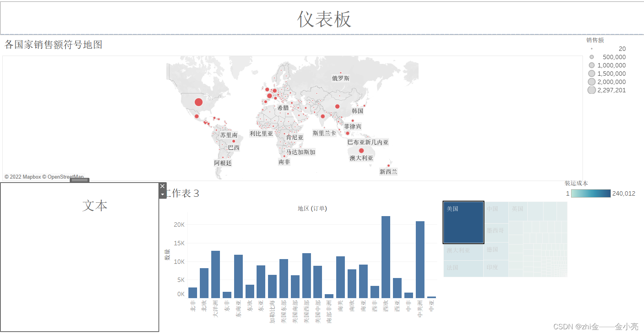Click the 500,000 size legend circle
This screenshot has width=644, height=334.
pos(592,57)
